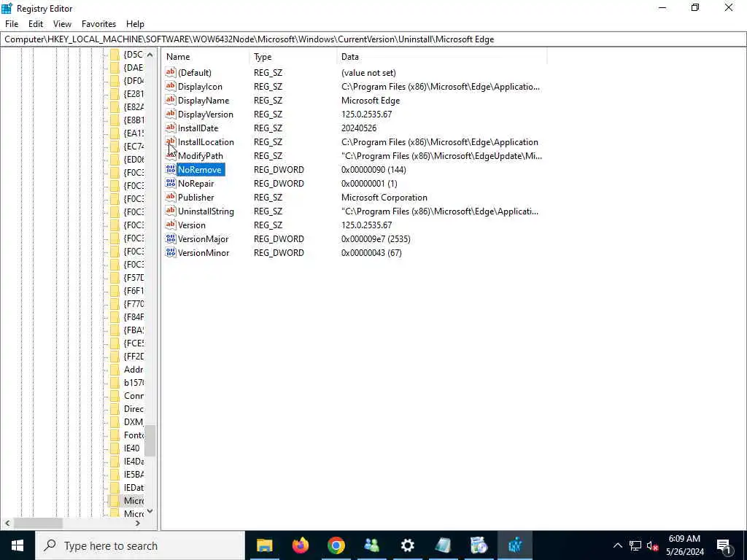Image resolution: width=747 pixels, height=560 pixels.
Task: Select the DXM tree key
Action: [x=133, y=421]
